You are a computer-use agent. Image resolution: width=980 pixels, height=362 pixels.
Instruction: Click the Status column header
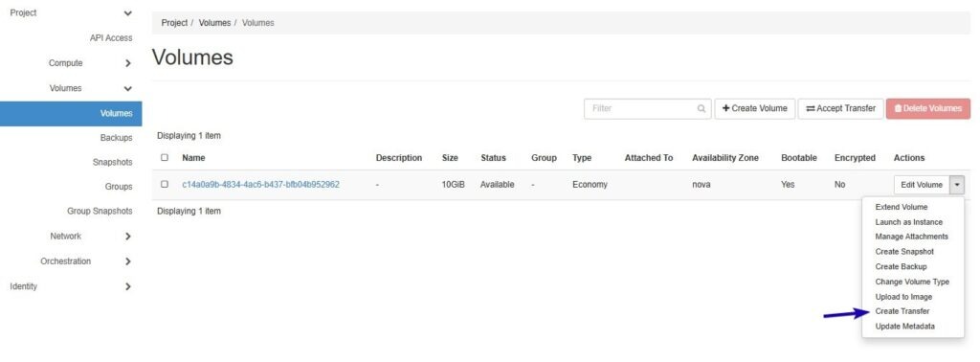pos(493,158)
